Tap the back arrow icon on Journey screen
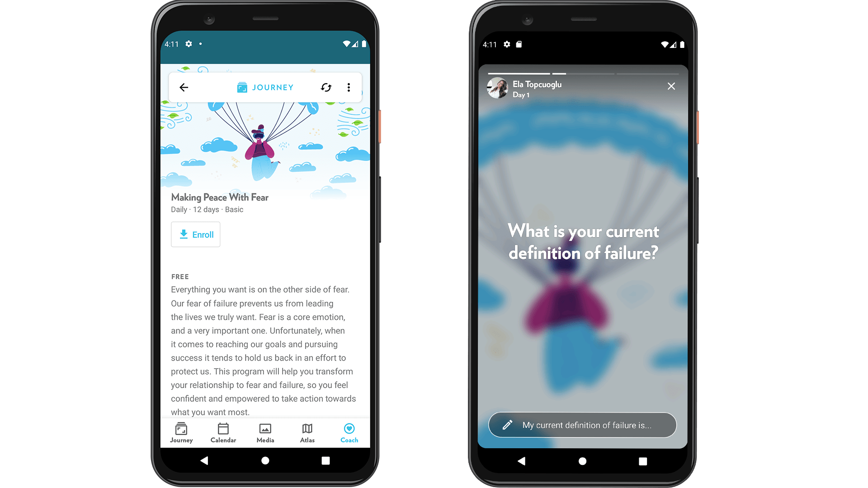The width and height of the screenshot is (868, 488). (184, 87)
